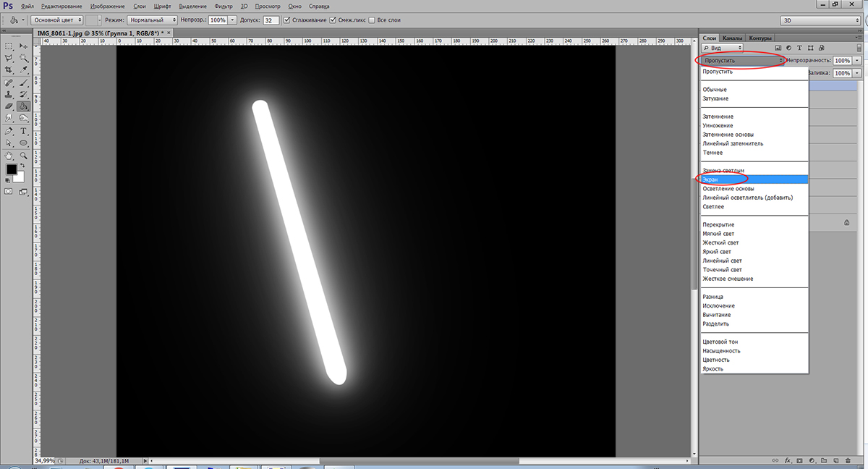Reset to default black and white colors

click(x=8, y=182)
